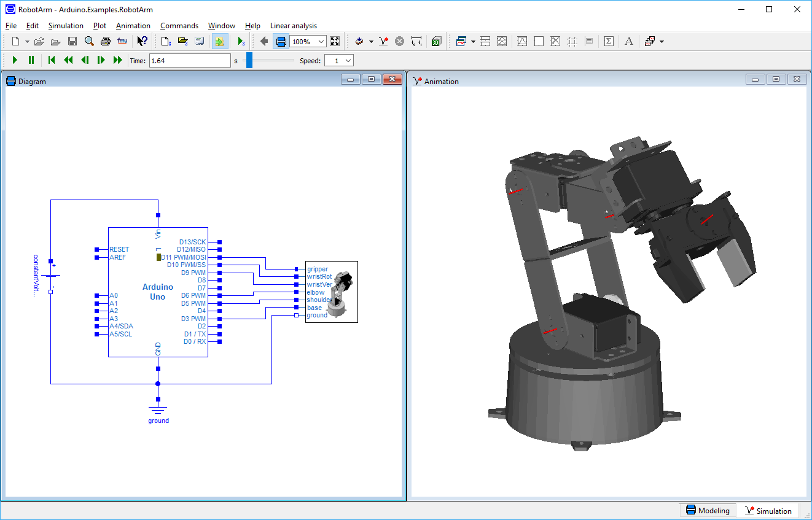
Task: Click the Sigma icon in plot toolbar
Action: (609, 41)
